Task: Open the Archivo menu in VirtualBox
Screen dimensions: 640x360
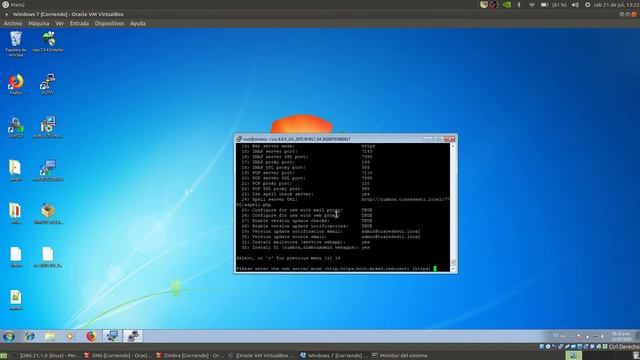Action: [x=13, y=24]
